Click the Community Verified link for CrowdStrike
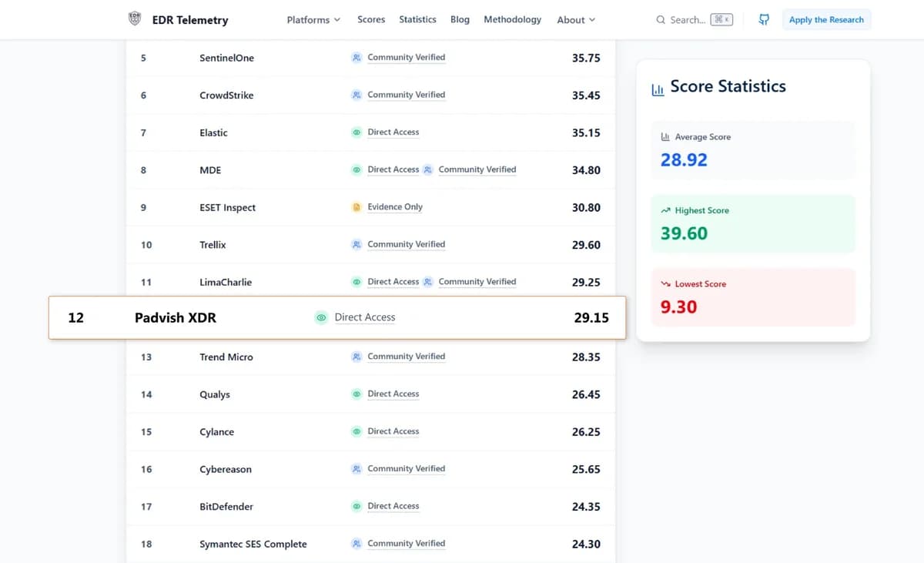Image resolution: width=924 pixels, height=563 pixels. click(407, 95)
